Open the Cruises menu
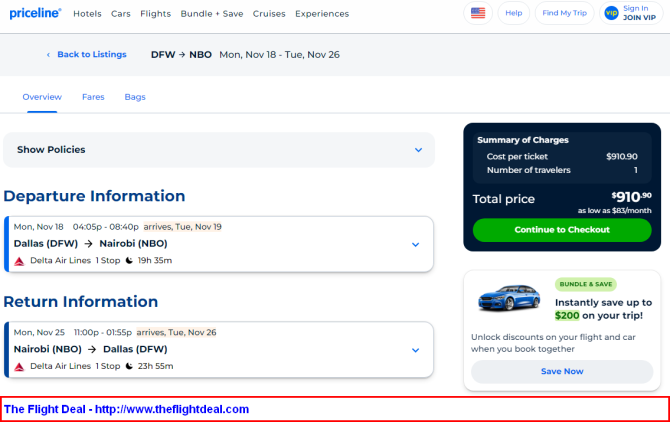 (269, 14)
